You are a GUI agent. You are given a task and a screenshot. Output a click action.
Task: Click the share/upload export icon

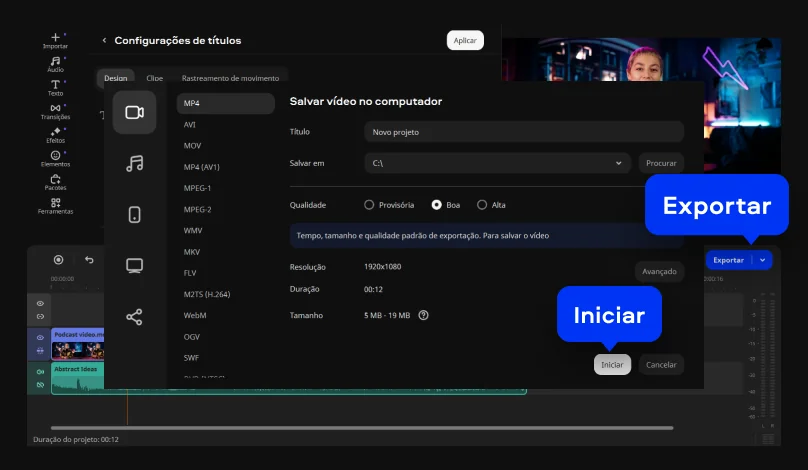point(134,316)
